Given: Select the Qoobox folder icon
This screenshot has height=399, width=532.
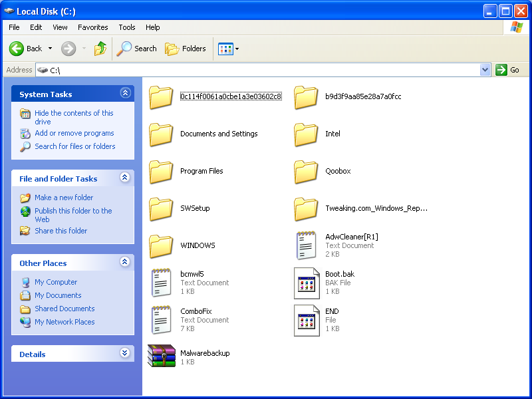Looking at the screenshot, I should point(307,172).
